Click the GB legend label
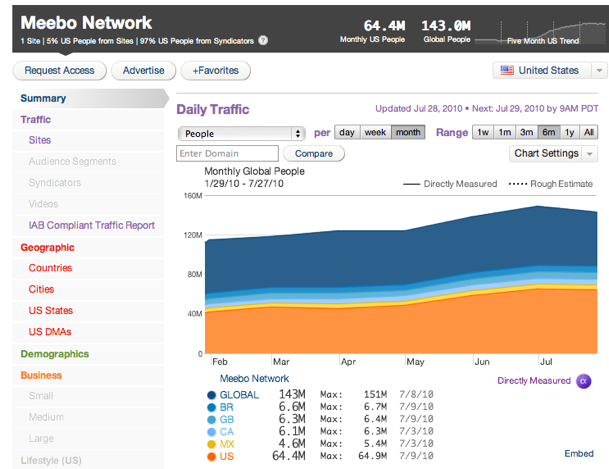The height and width of the screenshot is (469, 609). [227, 420]
